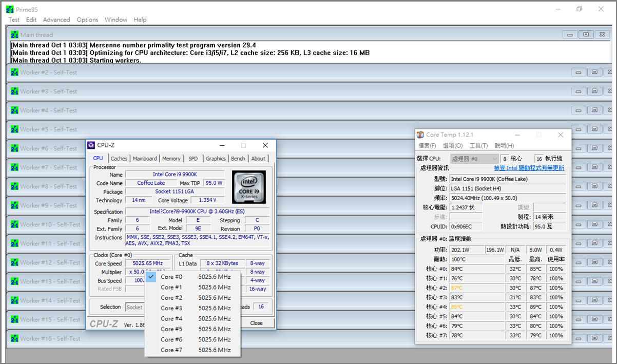Restore the Main thread child window
The image size is (617, 364).
tap(586, 34)
